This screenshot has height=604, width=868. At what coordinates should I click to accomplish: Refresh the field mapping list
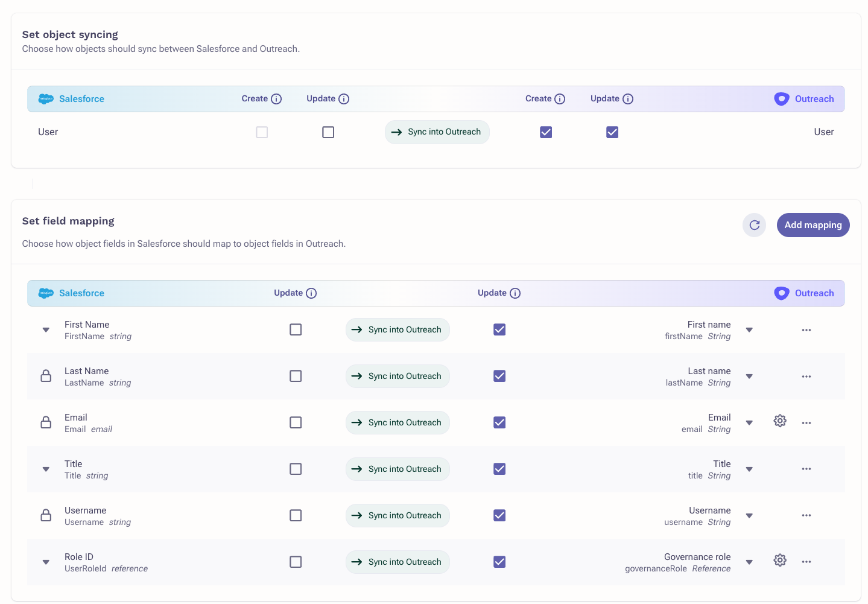(754, 225)
